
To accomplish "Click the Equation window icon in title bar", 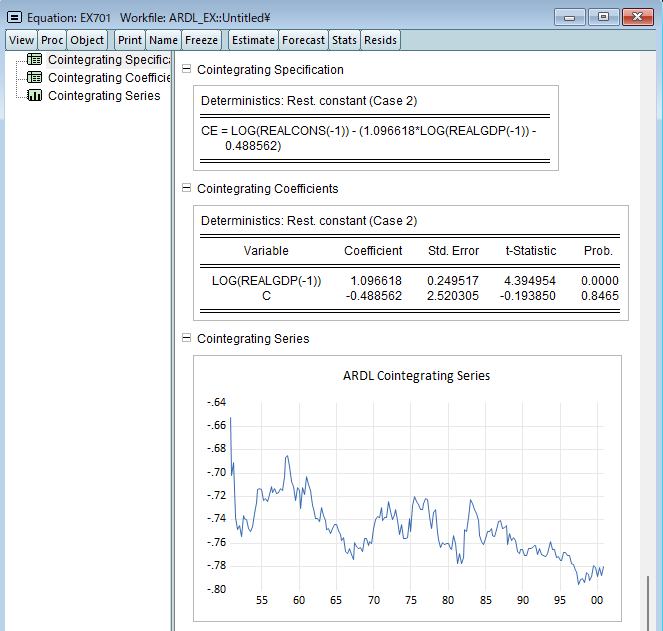I will point(15,17).
